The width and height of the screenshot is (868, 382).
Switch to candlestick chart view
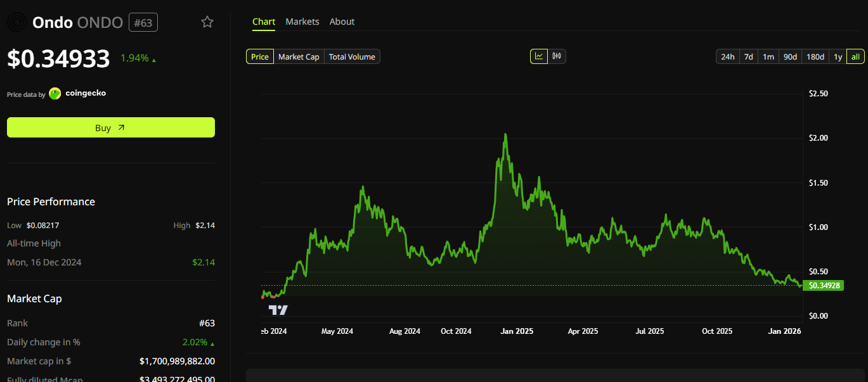(556, 56)
